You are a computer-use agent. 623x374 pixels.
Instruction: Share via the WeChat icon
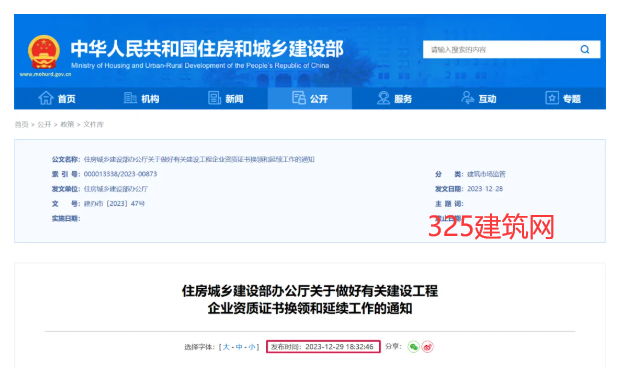pyautogui.click(x=413, y=347)
